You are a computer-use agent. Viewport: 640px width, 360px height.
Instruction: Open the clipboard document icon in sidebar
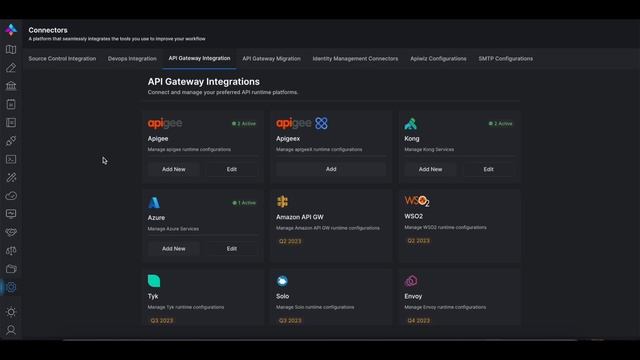click(11, 104)
